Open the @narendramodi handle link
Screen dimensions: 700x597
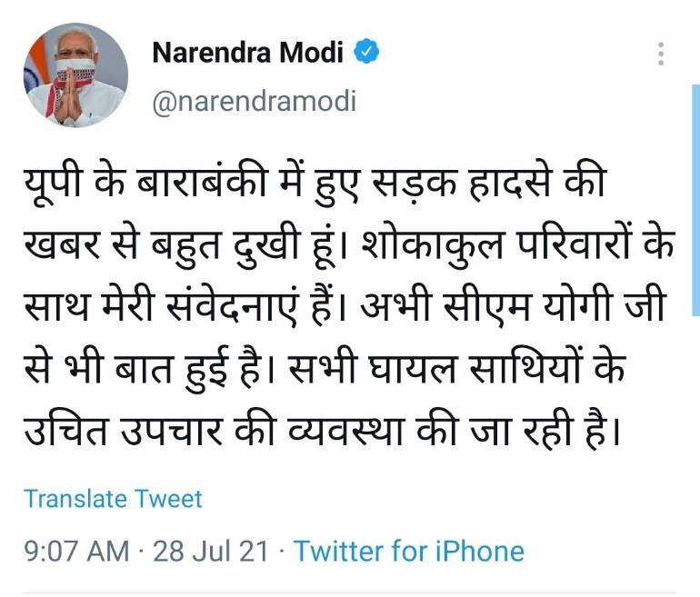[x=253, y=101]
